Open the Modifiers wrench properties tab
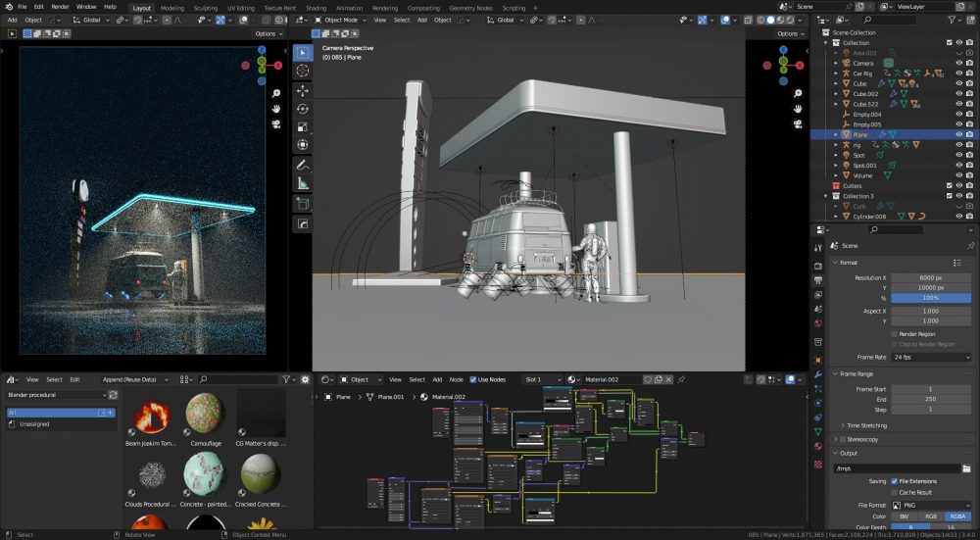980x540 pixels. pyautogui.click(x=818, y=375)
